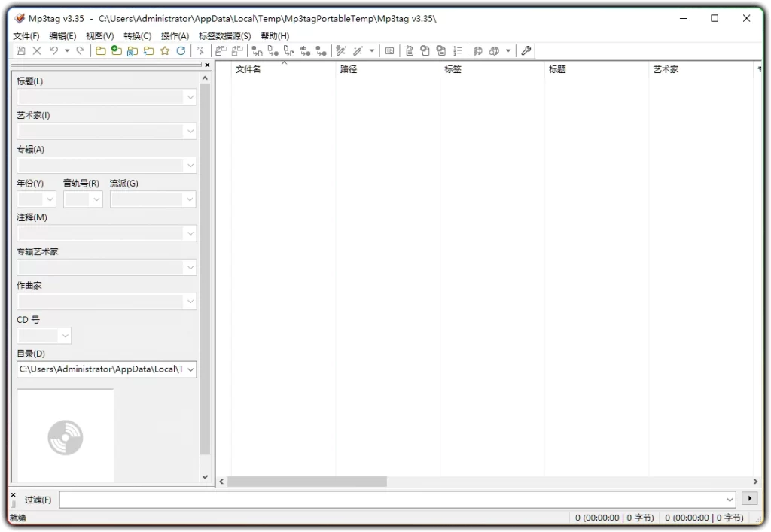Click the save tag icon in toolbar
The image size is (771, 532).
20,50
